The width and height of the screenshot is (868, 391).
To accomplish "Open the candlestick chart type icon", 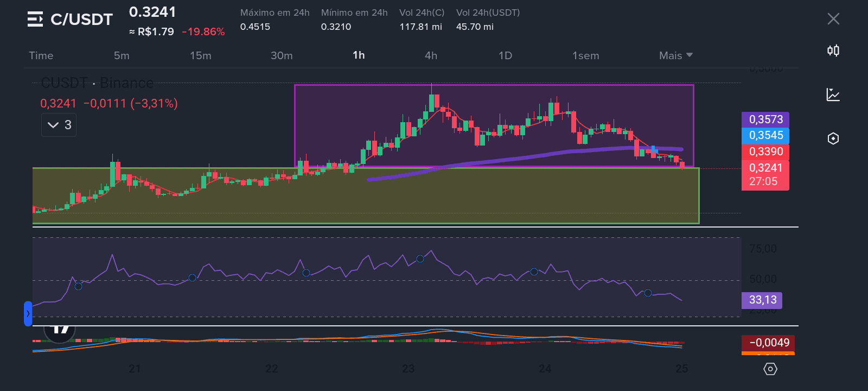I will tap(833, 51).
